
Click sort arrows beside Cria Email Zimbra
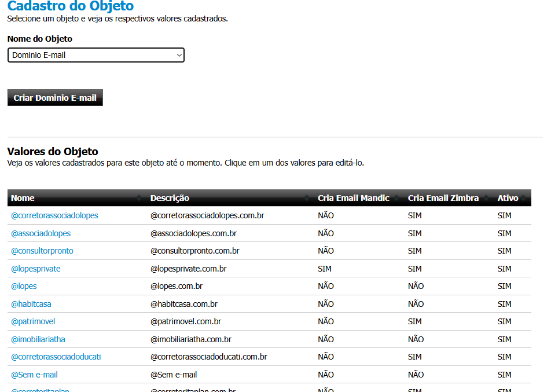tap(486, 198)
